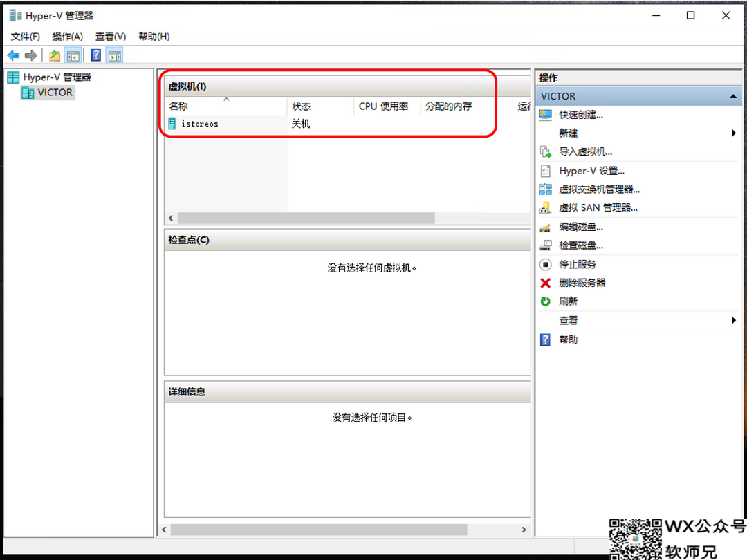747x560 pixels.
Task: Click 删除服务器 action
Action: (x=582, y=283)
